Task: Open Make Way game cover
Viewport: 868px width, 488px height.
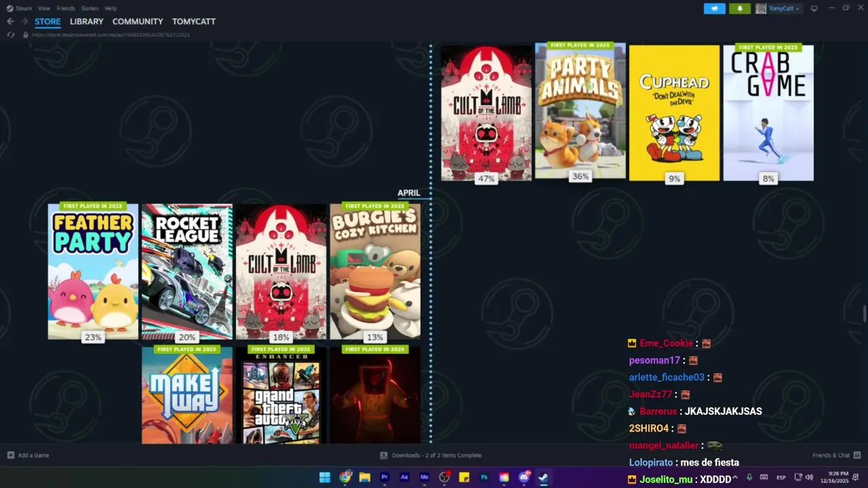Action: [187, 395]
